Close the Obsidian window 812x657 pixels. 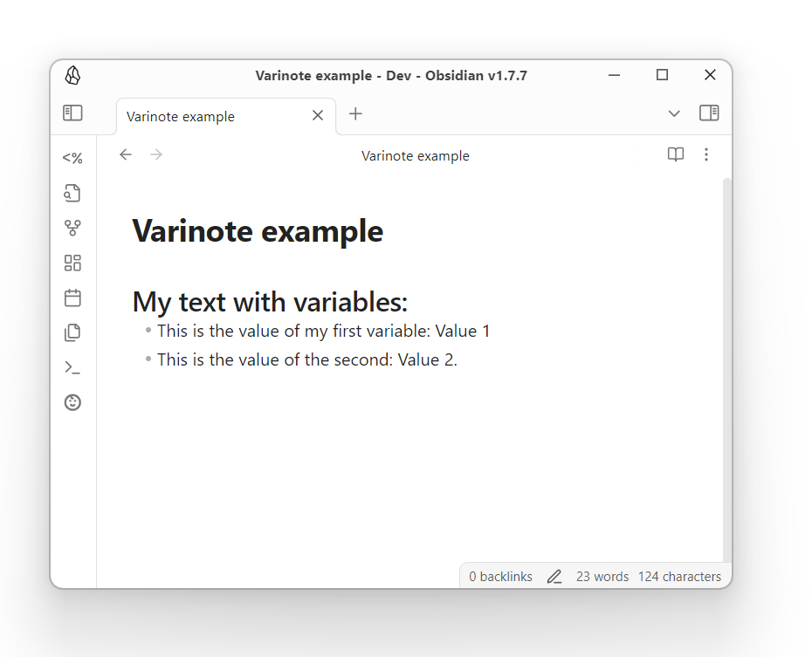click(x=710, y=75)
